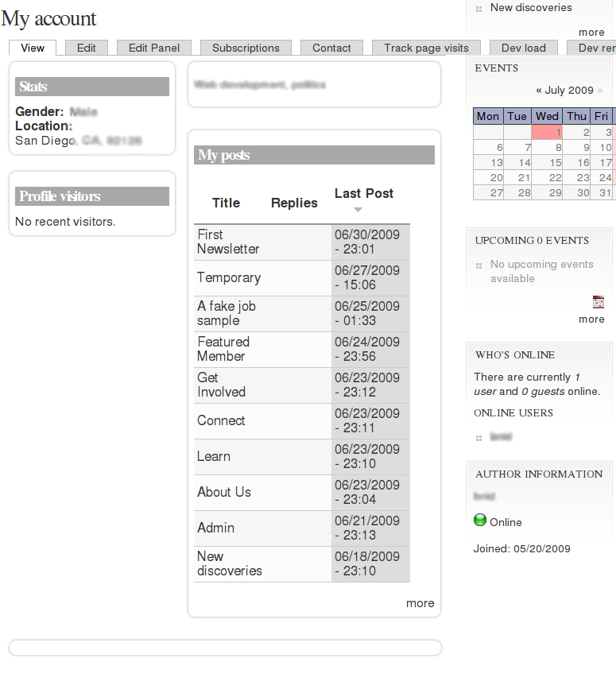Open the Contact tab

click(331, 48)
